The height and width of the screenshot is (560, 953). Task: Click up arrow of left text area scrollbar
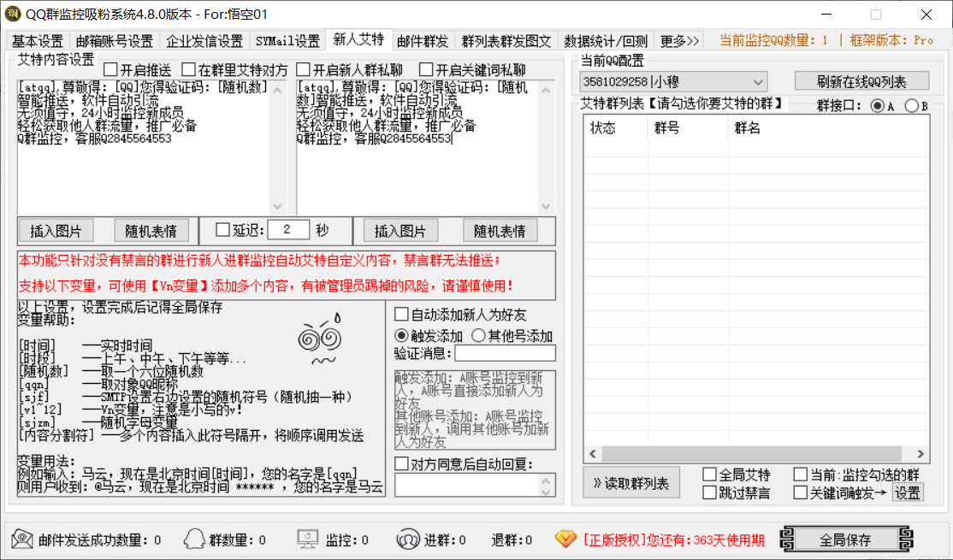point(278,90)
